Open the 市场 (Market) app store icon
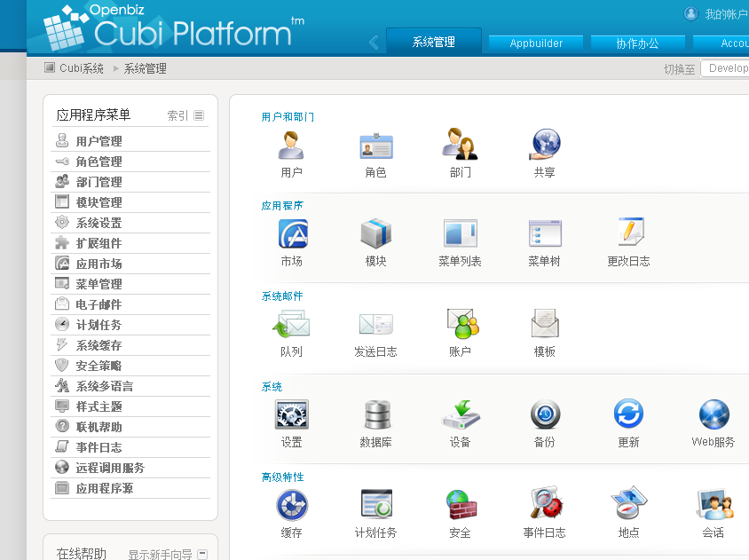Viewport: 749px width, 560px height. 292,233
